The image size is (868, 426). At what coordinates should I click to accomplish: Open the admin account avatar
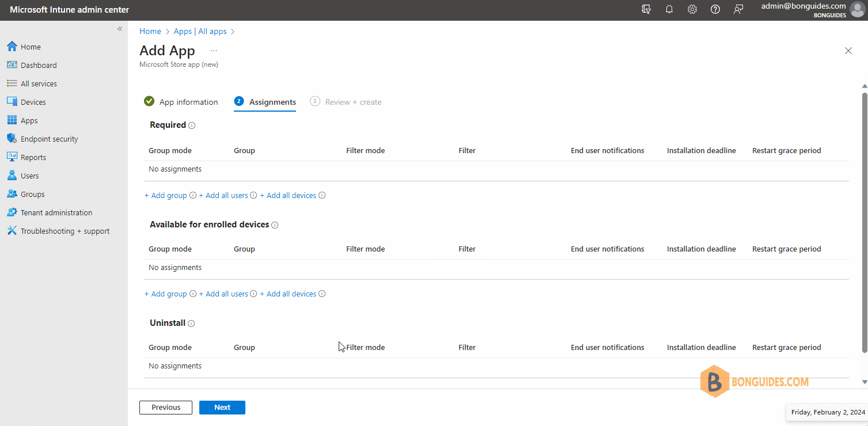(x=857, y=10)
